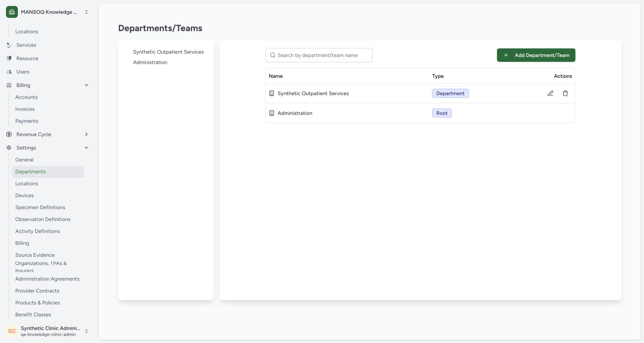Image resolution: width=644 pixels, height=343 pixels.
Task: Collapse the Settings section chevron
Action: 86,148
